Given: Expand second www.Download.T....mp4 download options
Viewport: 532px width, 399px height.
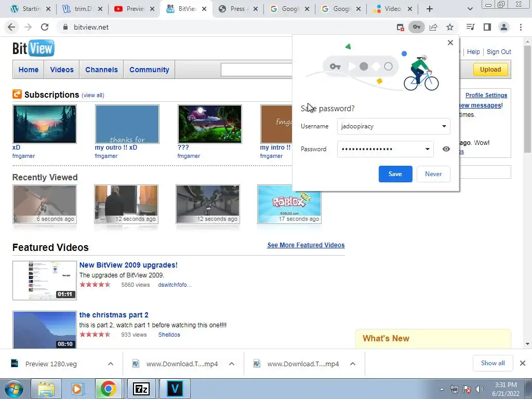Looking at the screenshot, I should click(353, 364).
